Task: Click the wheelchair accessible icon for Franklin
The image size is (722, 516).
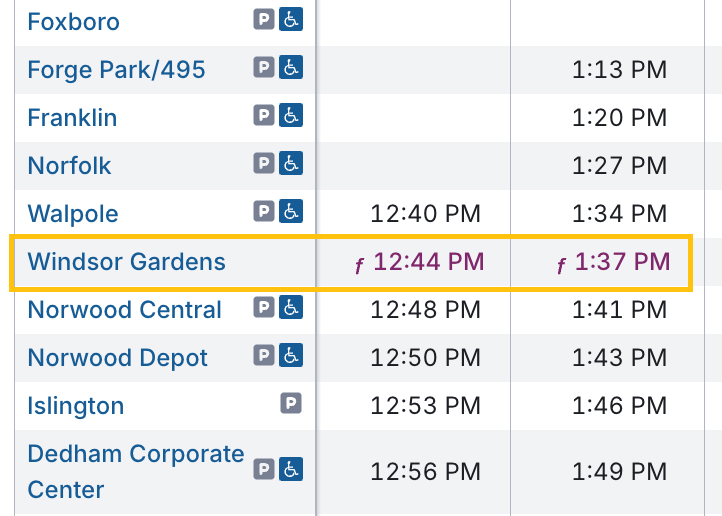Action: tap(291, 116)
